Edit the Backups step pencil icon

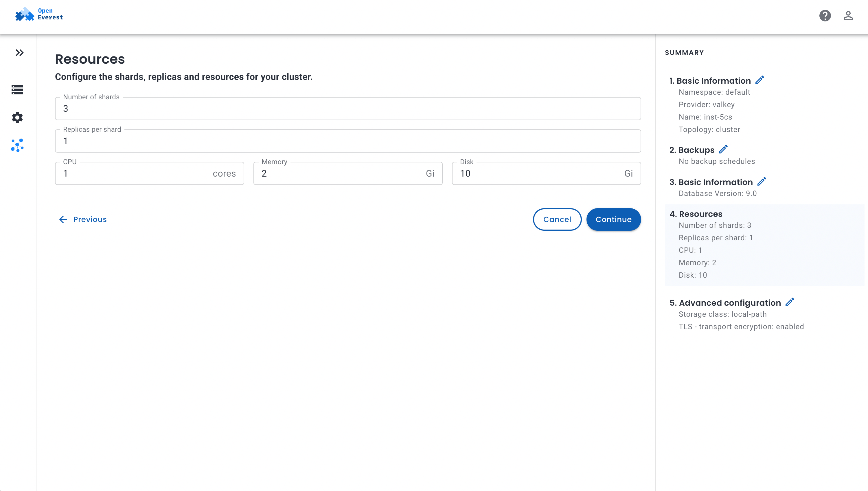(x=723, y=149)
